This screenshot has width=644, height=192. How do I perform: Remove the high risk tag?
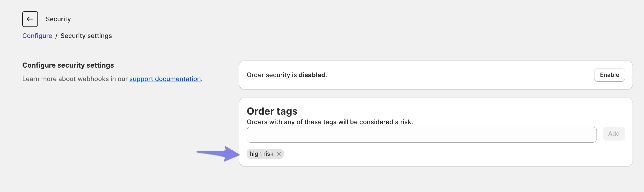point(279,154)
